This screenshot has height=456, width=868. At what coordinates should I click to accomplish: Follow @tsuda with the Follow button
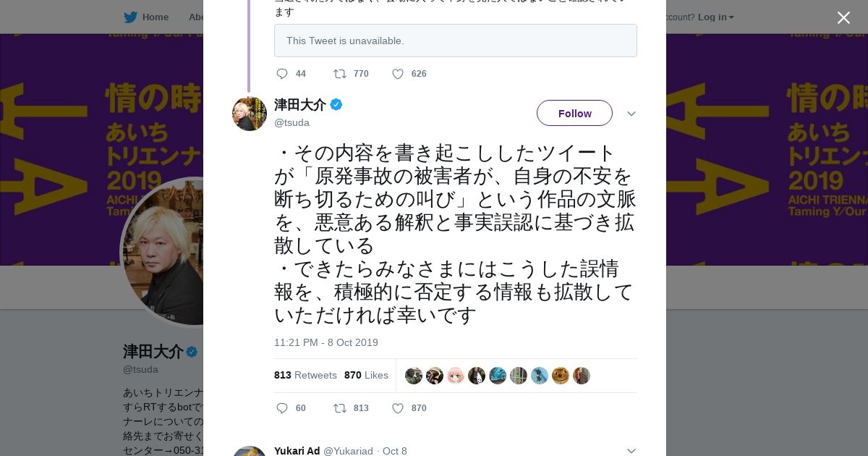(x=574, y=114)
